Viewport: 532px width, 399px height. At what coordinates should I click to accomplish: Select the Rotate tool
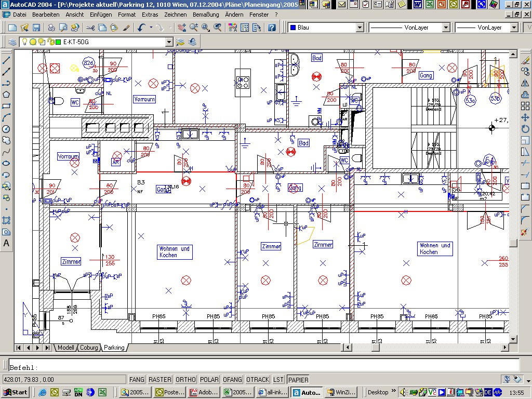pos(525,129)
